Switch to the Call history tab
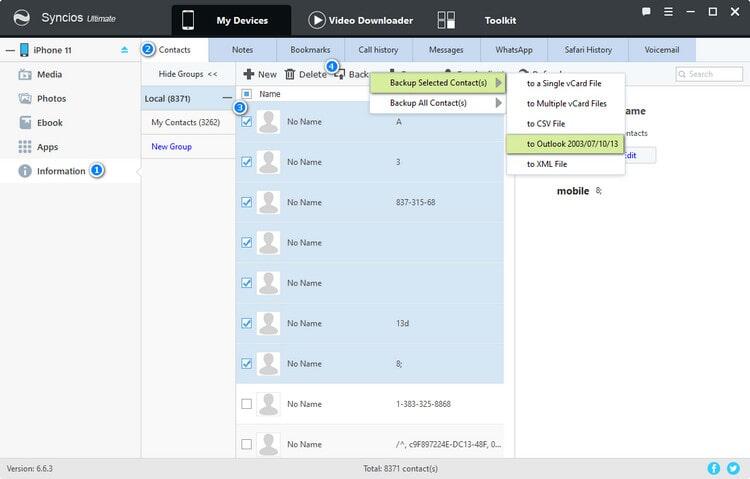The image size is (750, 479). point(378,49)
